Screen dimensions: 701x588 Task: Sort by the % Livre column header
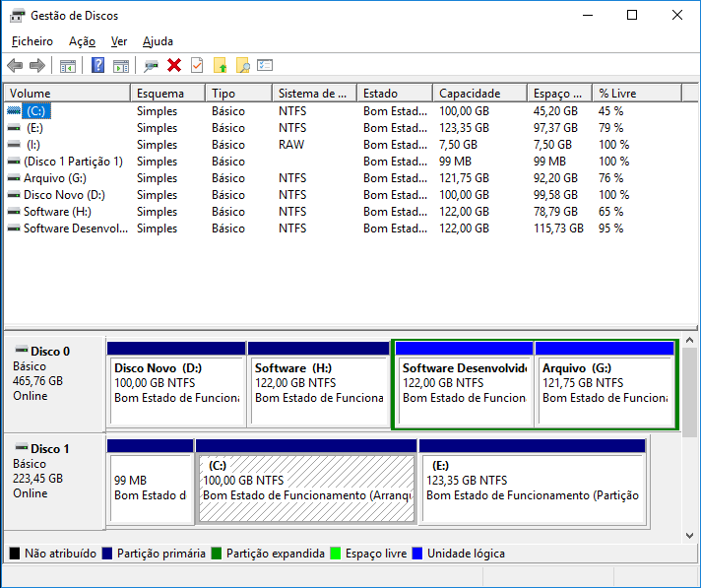click(x=638, y=94)
